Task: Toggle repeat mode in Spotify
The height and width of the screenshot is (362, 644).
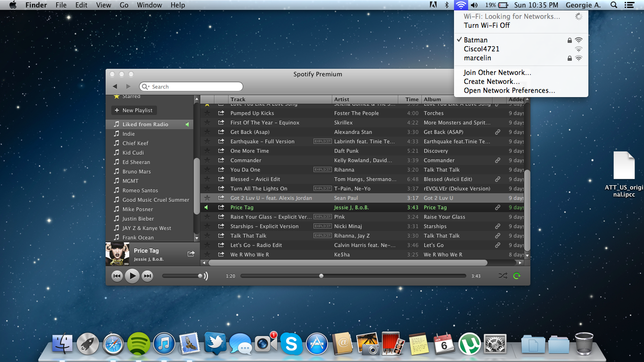Action: tap(517, 276)
